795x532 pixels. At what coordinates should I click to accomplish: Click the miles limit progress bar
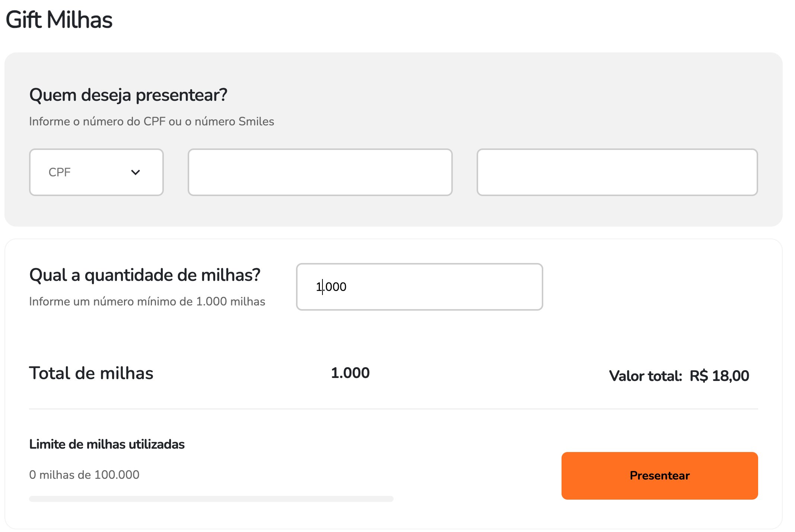click(x=211, y=499)
